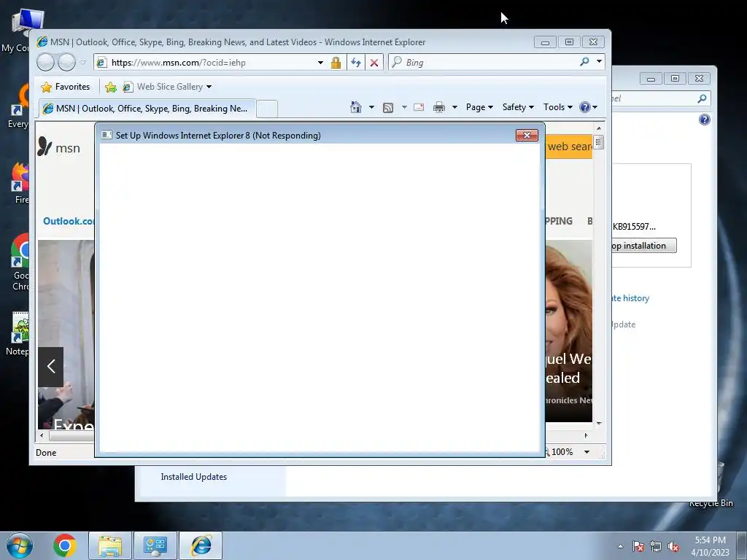Click the Stop installation button in Windows Update
Screen dimensions: 747x560
coord(643,246)
